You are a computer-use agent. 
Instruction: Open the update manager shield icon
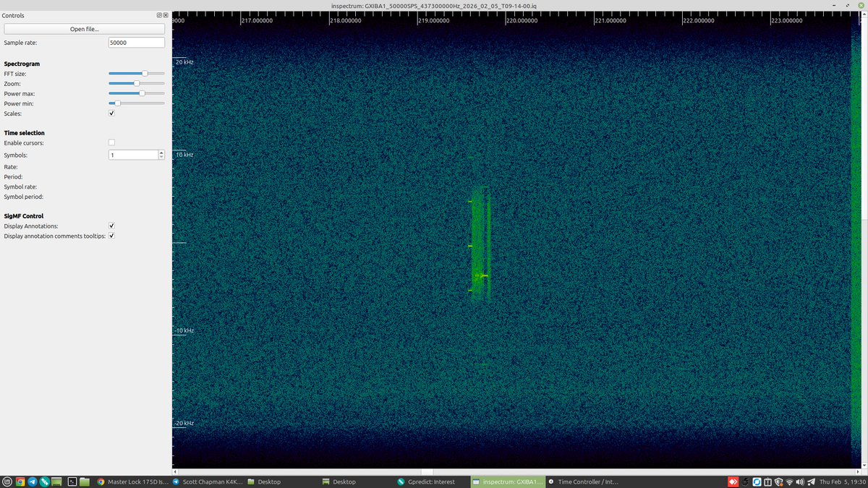pyautogui.click(x=778, y=481)
